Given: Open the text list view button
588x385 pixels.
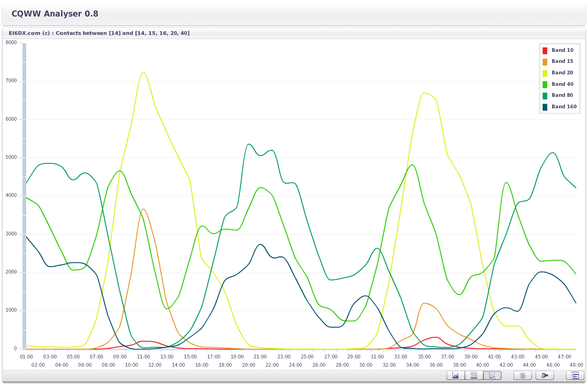Looking at the screenshot, I should (x=523, y=375).
